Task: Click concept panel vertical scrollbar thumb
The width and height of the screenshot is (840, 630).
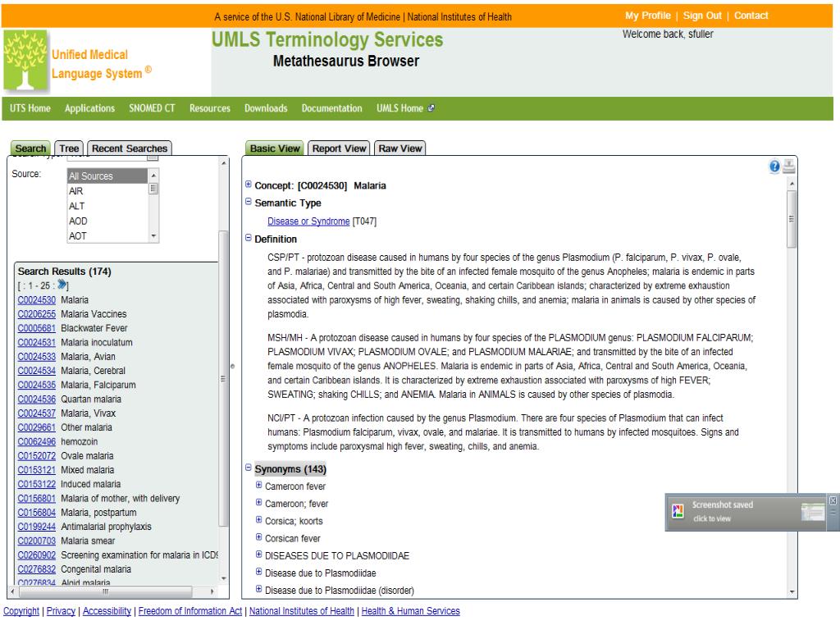Action: [x=792, y=218]
